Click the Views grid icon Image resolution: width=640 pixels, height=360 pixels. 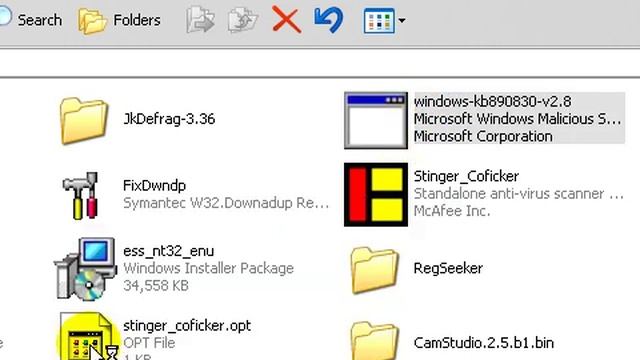(x=379, y=20)
